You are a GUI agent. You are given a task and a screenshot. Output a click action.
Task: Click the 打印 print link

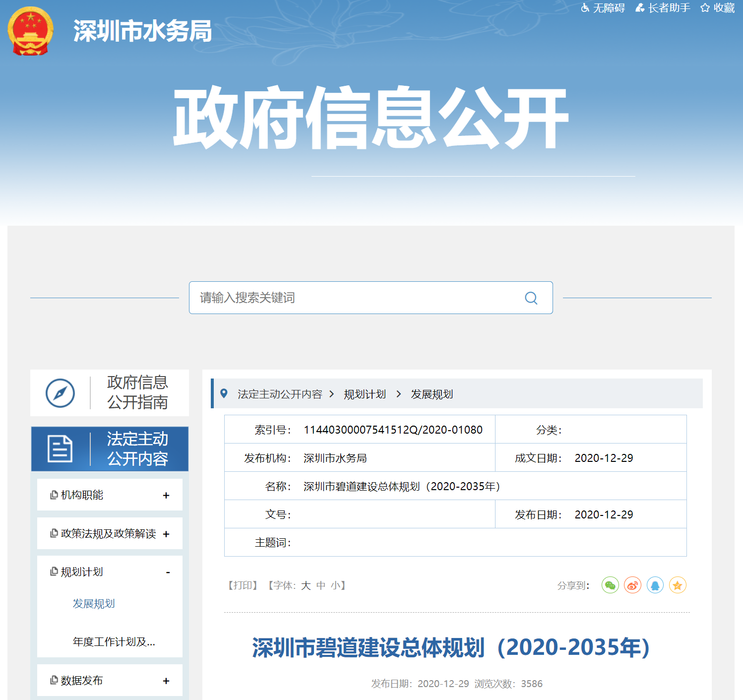click(x=243, y=585)
